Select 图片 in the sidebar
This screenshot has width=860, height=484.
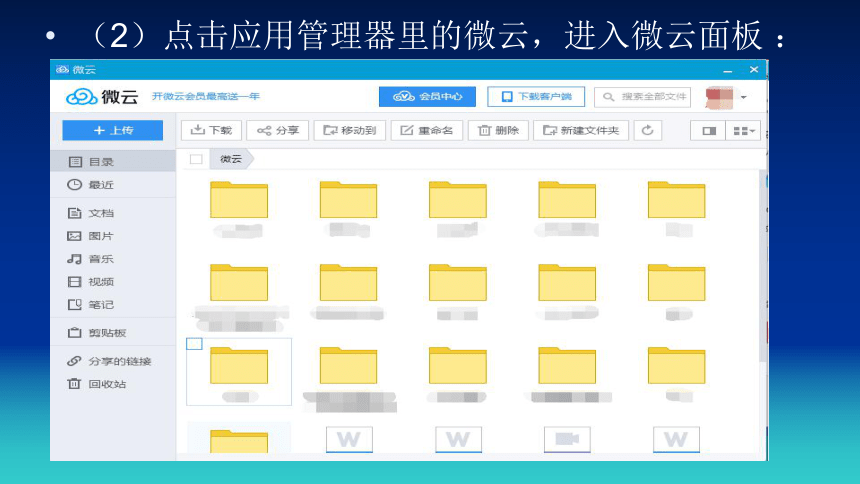pyautogui.click(x=113, y=236)
